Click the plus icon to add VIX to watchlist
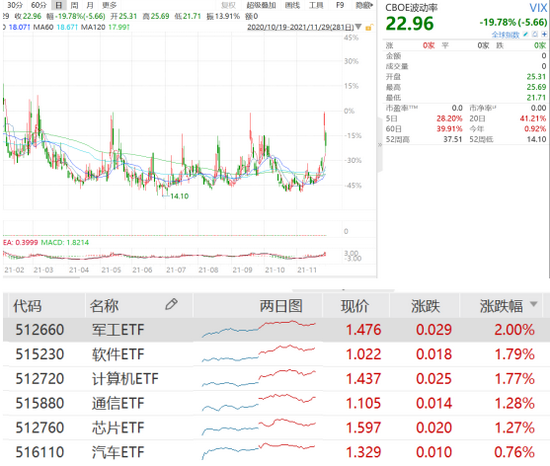550x466 pixels. 544,34
